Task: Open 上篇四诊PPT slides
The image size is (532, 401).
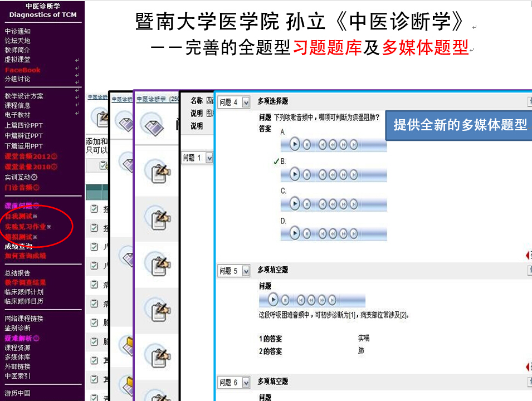Action: (24, 125)
